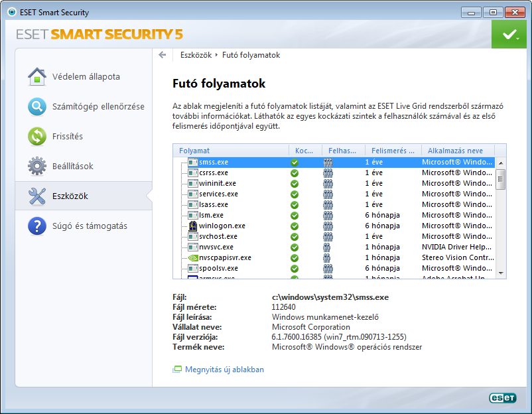The image size is (532, 414).
Task: Click the home icon for Védelem állapota
Action: [x=37, y=76]
